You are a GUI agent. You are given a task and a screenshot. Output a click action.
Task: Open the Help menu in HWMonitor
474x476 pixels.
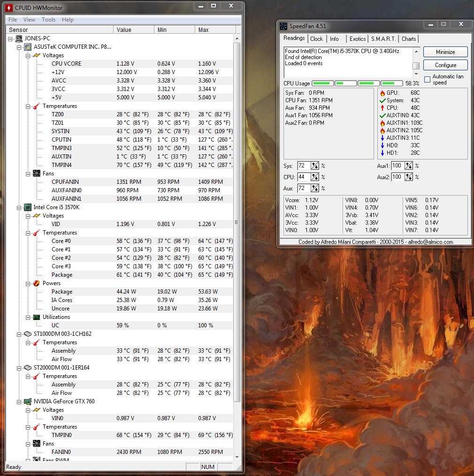(68, 20)
